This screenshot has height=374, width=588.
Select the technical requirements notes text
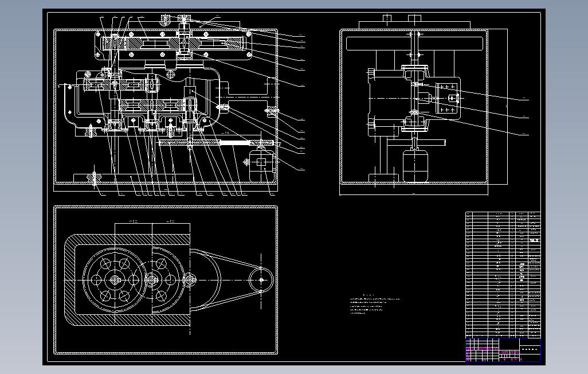374,304
